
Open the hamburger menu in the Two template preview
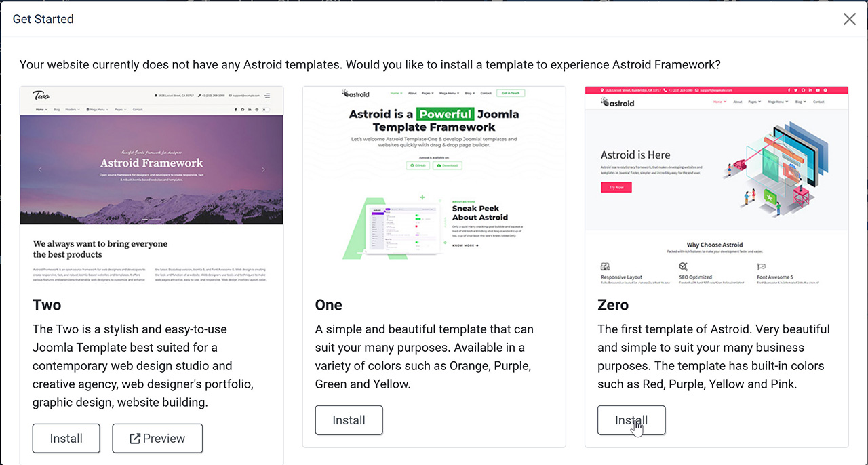tap(267, 96)
